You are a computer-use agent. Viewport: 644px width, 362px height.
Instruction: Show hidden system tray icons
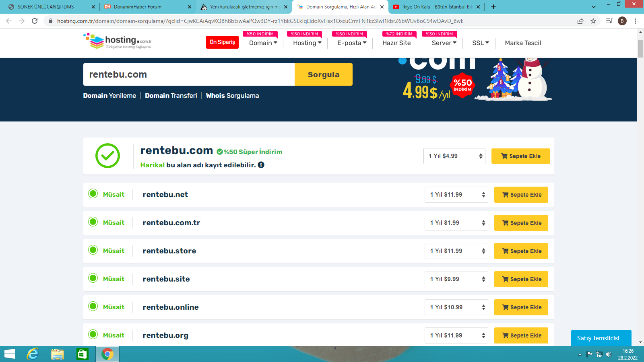point(580,354)
